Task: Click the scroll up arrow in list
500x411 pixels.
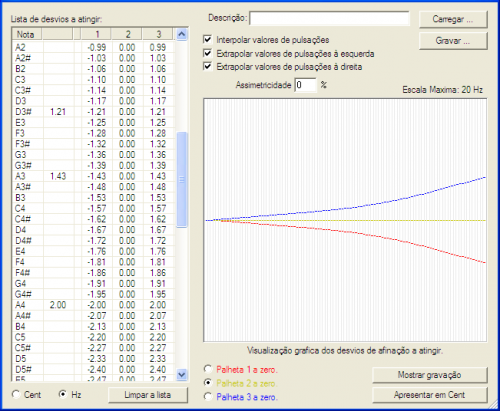Action: pyautogui.click(x=181, y=34)
